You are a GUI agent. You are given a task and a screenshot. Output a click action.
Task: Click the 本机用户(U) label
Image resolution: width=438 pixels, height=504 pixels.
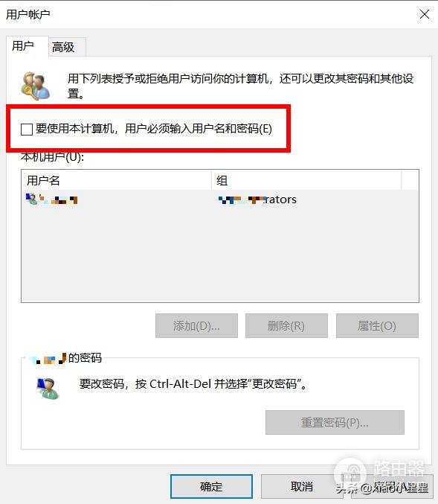tap(52, 157)
